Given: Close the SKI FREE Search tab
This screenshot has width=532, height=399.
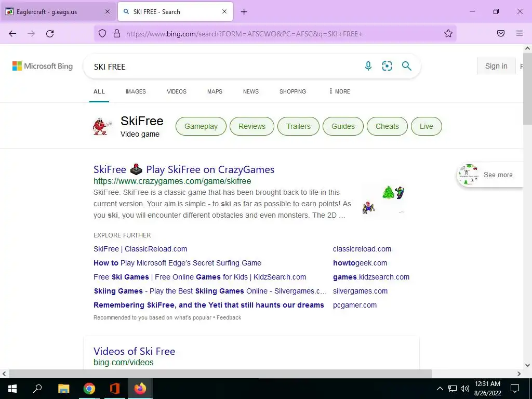Looking at the screenshot, I should pos(224,12).
